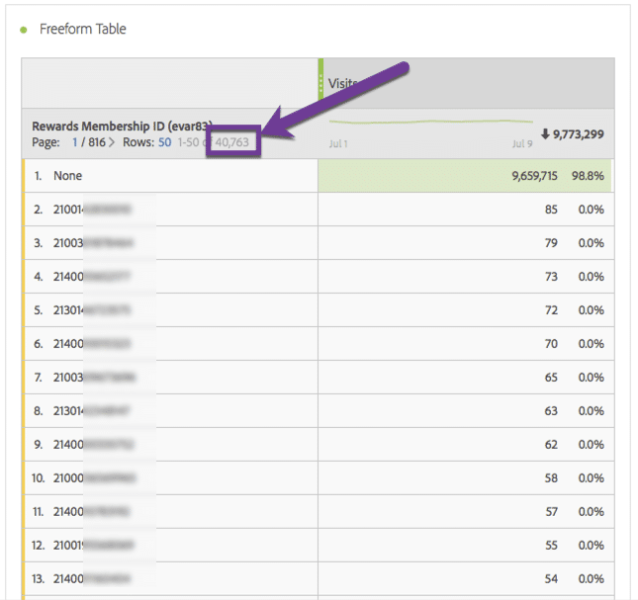
Task: Click the green dot beside Freeform Table
Action: pos(24,30)
